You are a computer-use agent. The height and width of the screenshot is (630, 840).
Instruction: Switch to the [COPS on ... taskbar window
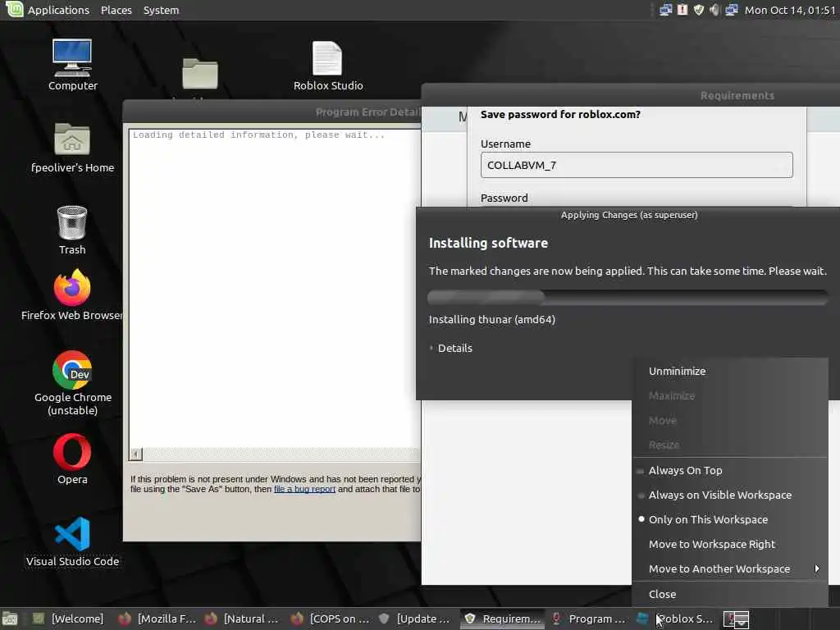pos(330,619)
